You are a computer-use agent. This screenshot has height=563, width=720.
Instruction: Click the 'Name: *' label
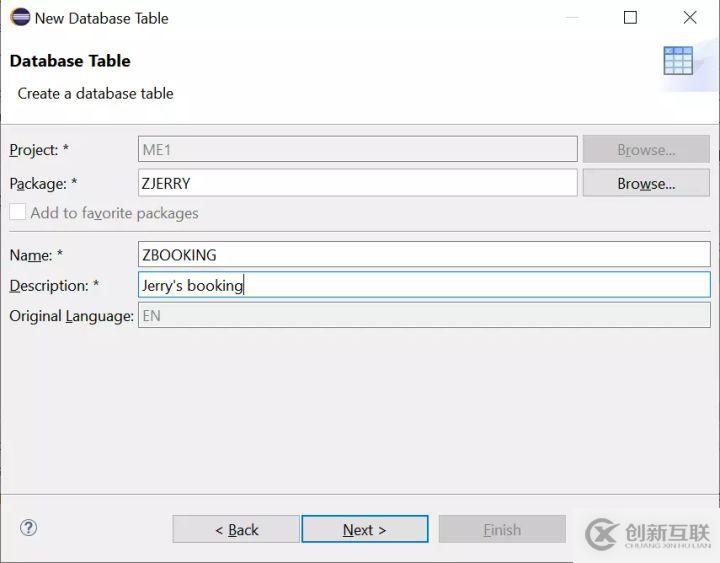(36, 255)
